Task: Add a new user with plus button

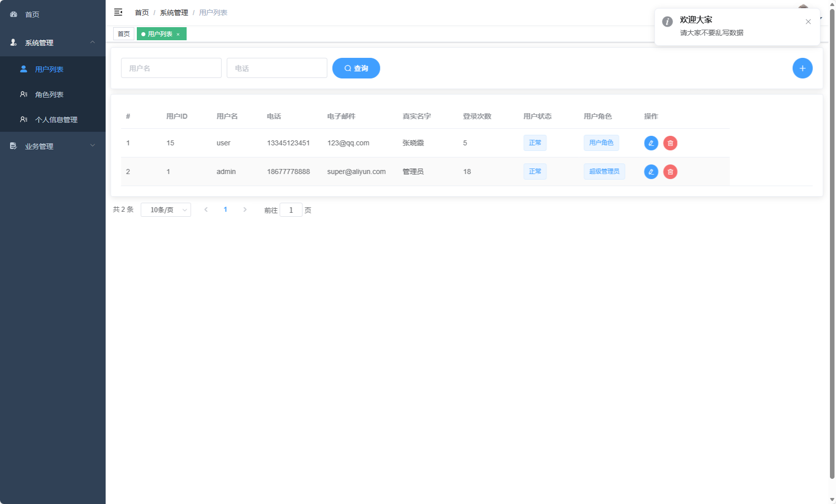Action: click(x=802, y=68)
